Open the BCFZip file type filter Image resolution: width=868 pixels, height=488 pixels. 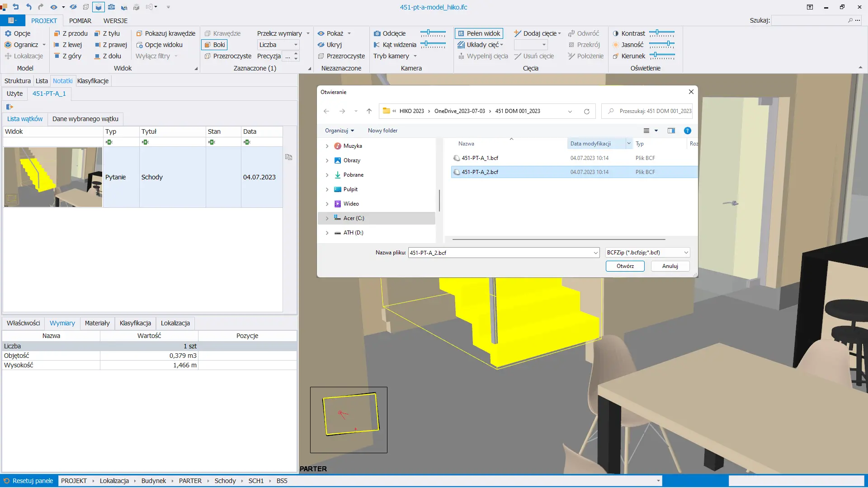coord(647,253)
